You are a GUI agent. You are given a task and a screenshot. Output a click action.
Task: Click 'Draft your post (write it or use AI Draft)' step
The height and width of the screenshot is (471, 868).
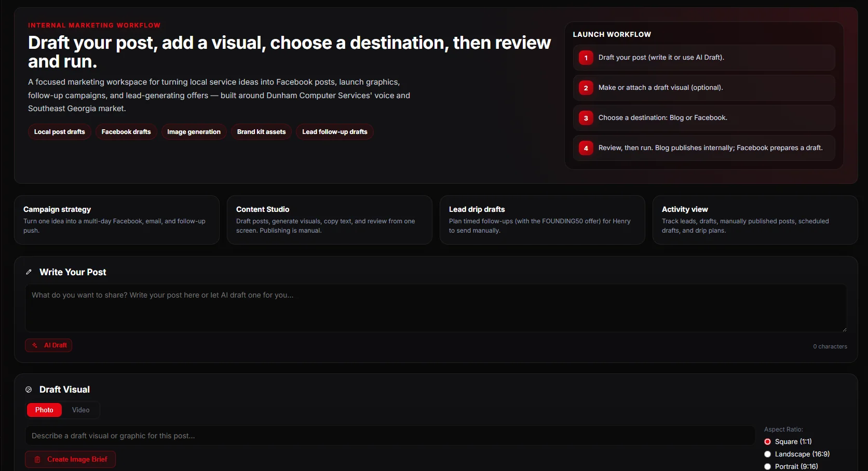(704, 58)
